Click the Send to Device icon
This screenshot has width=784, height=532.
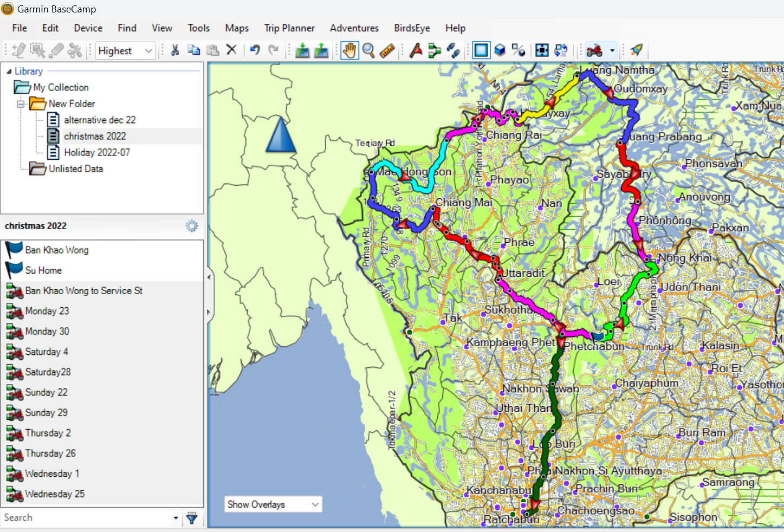click(x=302, y=50)
